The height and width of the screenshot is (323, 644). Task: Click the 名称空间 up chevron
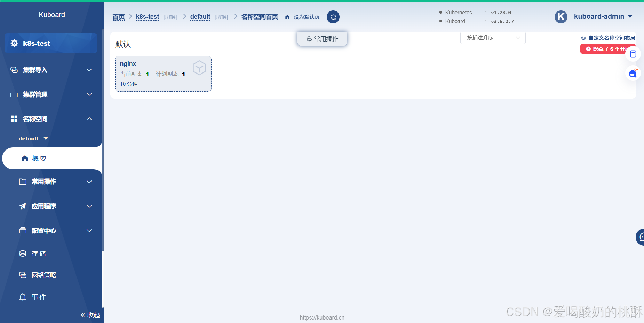[89, 119]
